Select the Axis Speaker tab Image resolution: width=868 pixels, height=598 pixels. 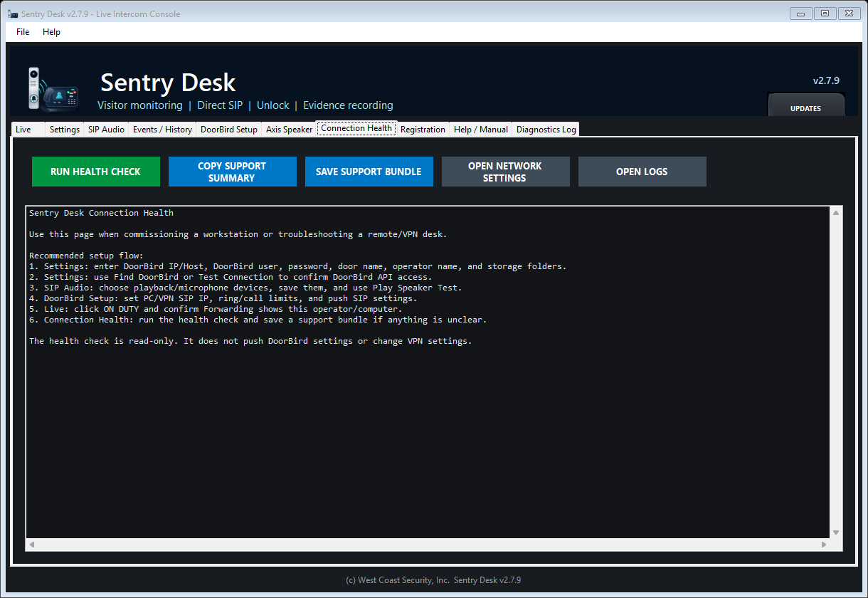pyautogui.click(x=289, y=130)
